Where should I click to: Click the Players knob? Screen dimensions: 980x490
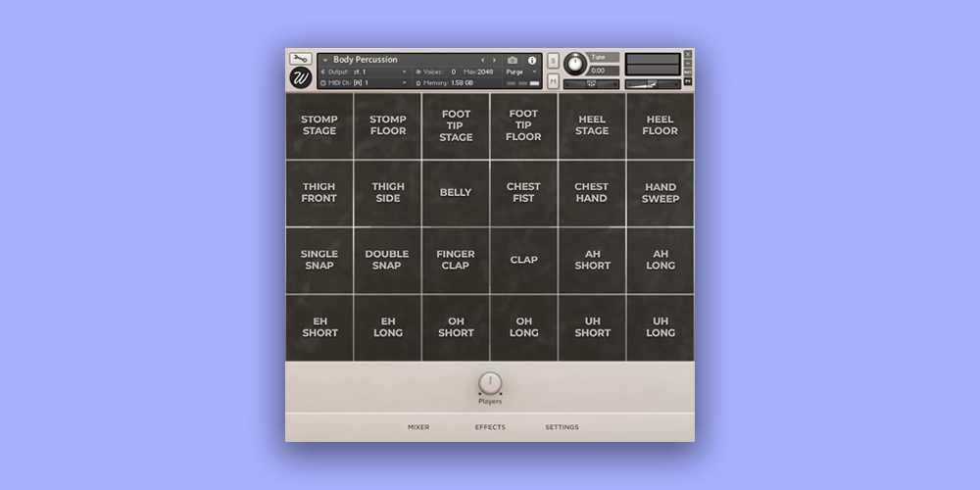(490, 382)
